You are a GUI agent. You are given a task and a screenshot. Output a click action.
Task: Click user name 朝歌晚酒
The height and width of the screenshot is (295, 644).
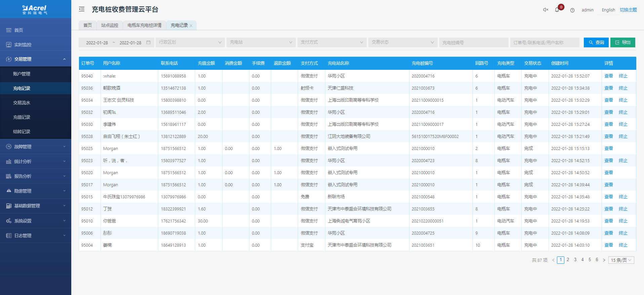click(x=112, y=88)
